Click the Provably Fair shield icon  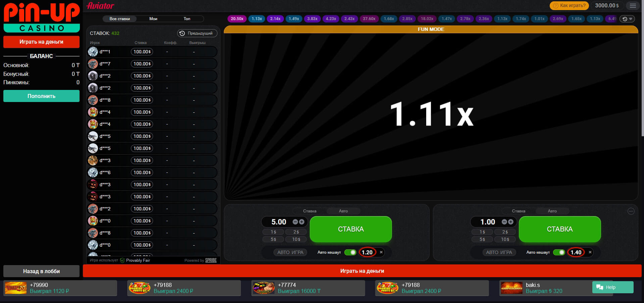point(122,260)
